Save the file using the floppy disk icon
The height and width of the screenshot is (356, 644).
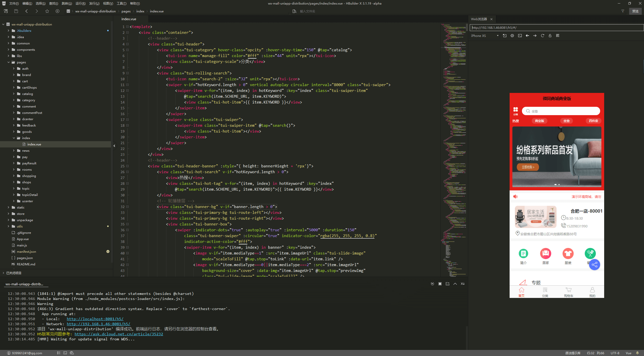point(16,11)
